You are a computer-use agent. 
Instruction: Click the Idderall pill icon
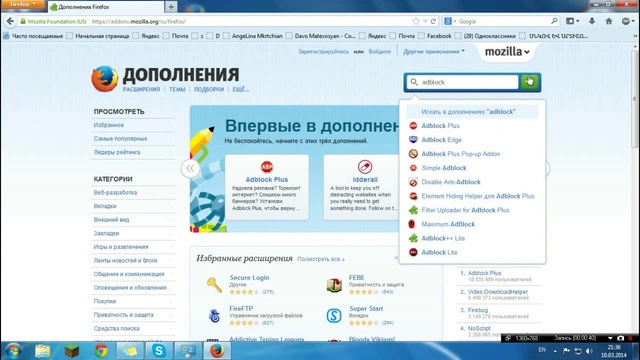pos(365,167)
